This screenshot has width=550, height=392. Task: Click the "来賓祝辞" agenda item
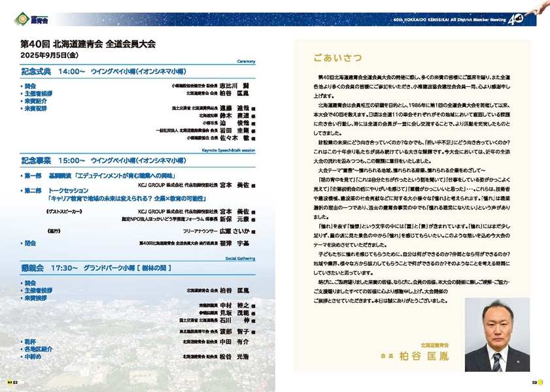coord(35,108)
